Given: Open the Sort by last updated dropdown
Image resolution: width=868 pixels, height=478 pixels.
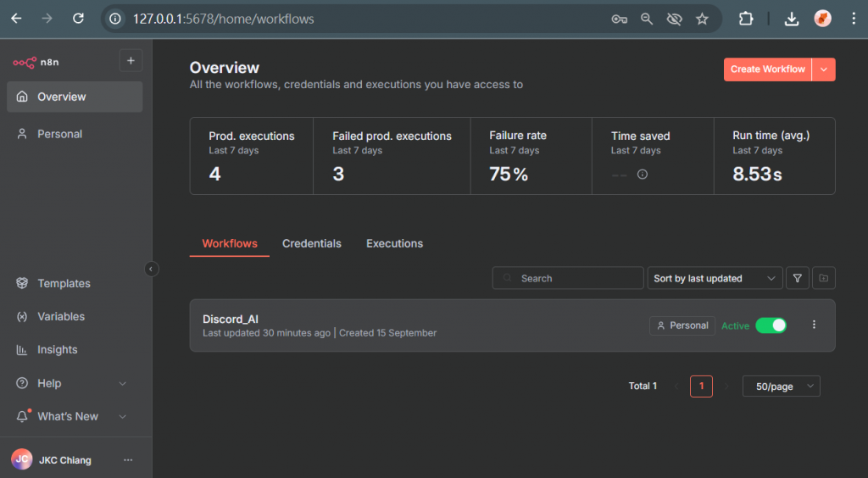Looking at the screenshot, I should (715, 278).
